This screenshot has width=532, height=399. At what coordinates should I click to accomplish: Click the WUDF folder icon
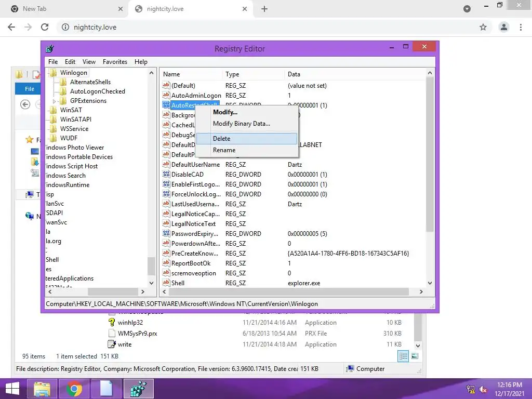[x=54, y=138]
